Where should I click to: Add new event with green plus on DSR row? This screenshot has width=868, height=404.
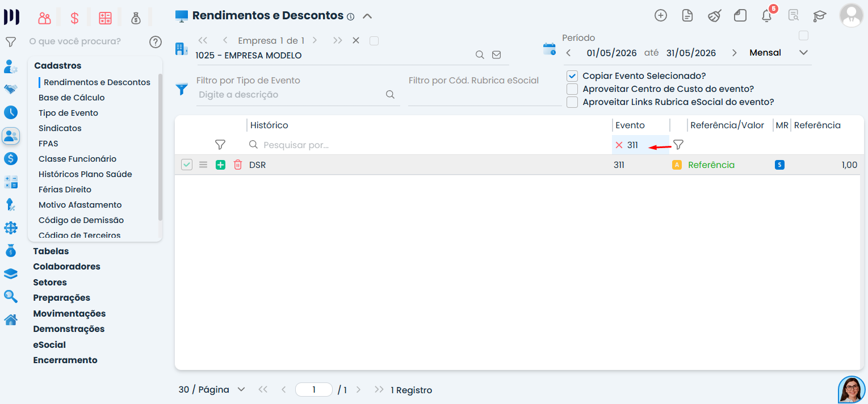coord(221,165)
